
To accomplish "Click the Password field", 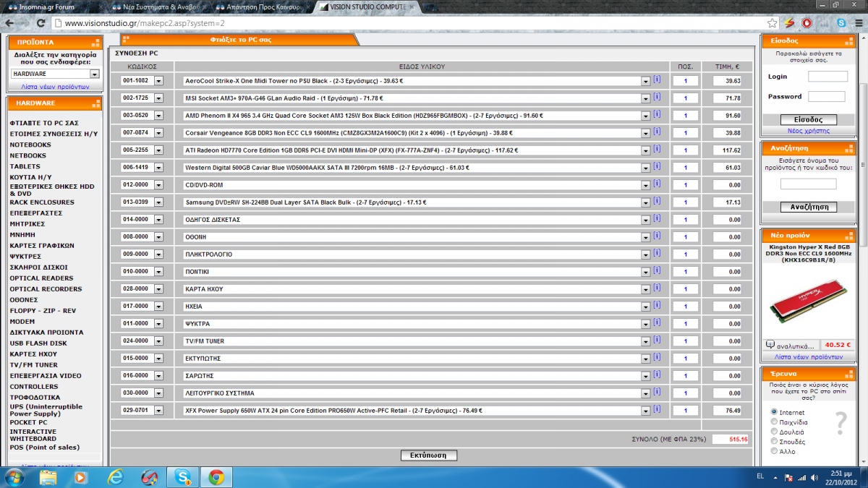I will [x=826, y=96].
